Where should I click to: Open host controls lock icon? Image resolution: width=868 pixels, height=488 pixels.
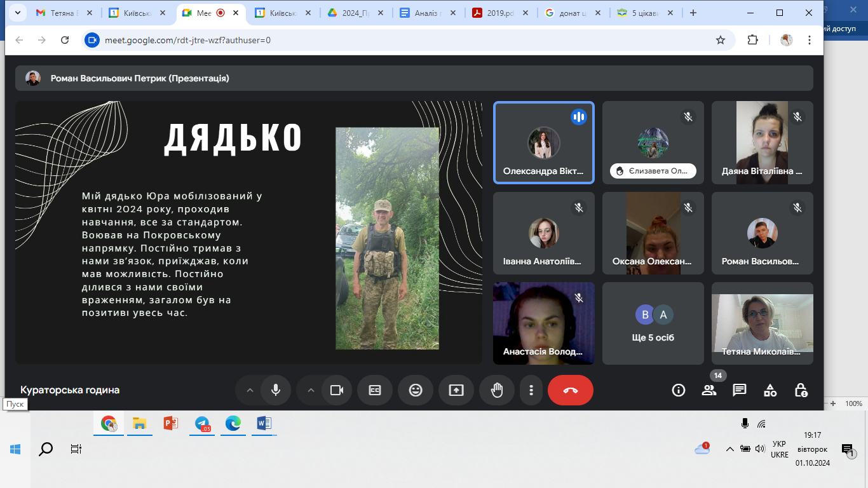(x=801, y=390)
